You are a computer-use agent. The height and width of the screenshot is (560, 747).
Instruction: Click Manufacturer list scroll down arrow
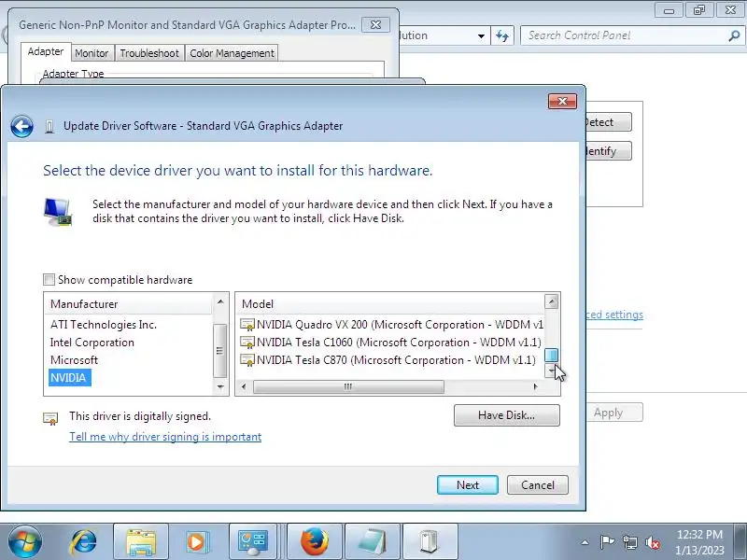(x=220, y=386)
